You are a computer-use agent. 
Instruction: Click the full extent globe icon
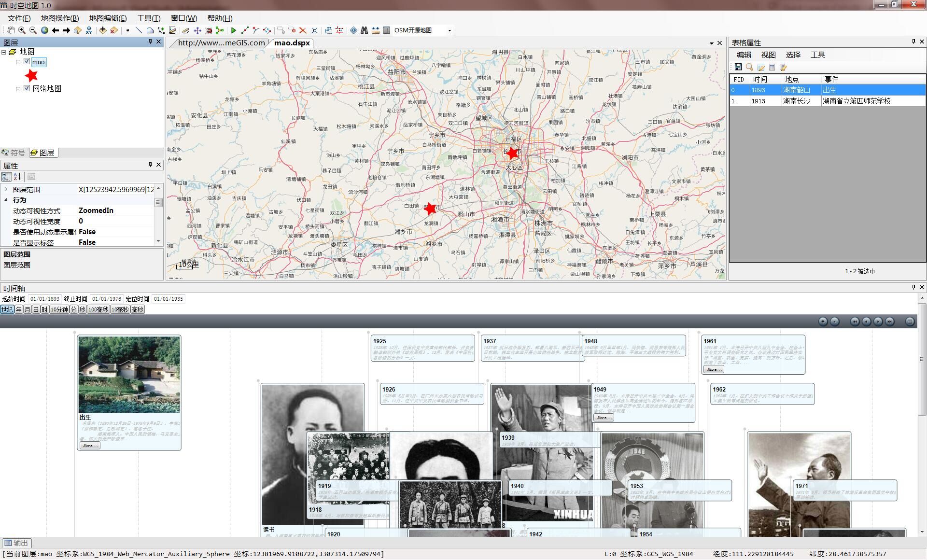(44, 30)
